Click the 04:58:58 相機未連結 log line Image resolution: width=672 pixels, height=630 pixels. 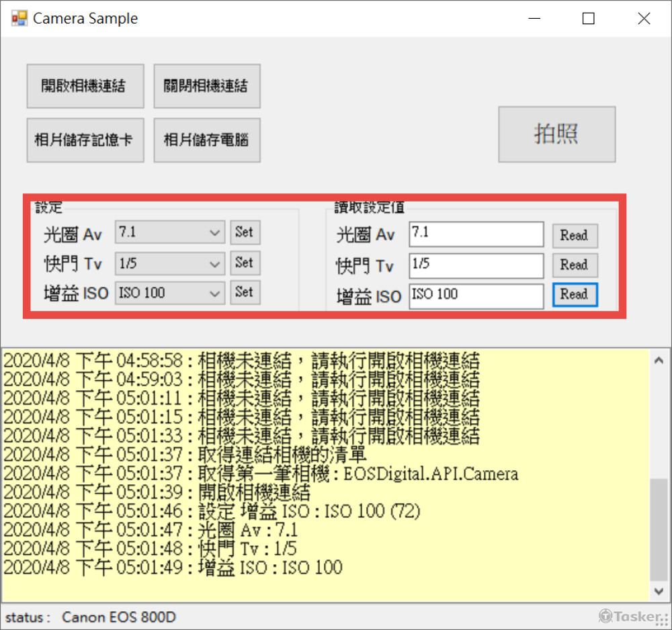tap(242, 361)
